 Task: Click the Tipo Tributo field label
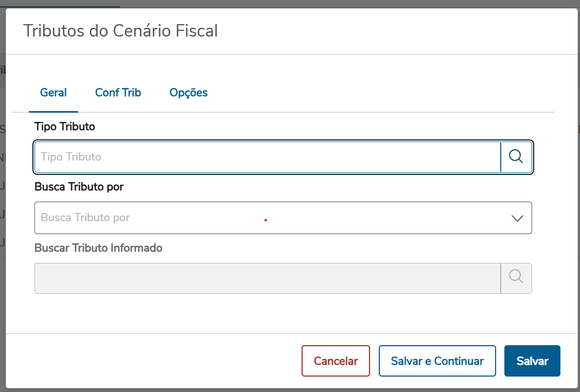(65, 127)
